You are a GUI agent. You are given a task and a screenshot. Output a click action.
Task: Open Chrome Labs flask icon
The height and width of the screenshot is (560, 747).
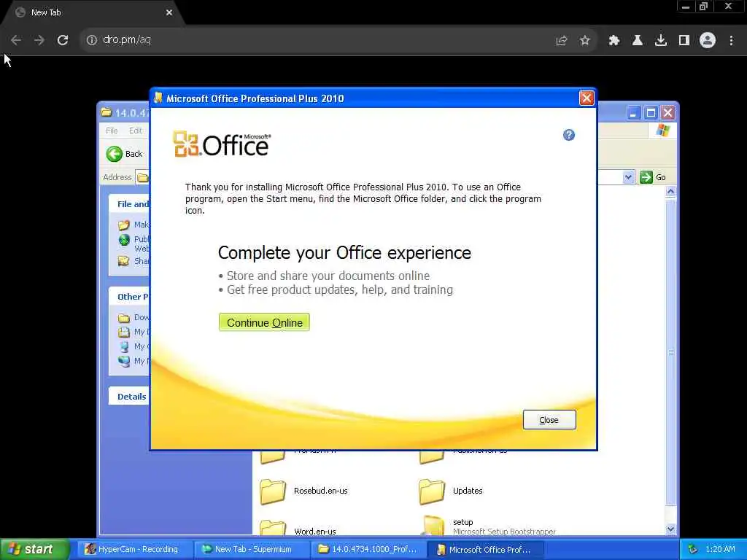pos(638,41)
